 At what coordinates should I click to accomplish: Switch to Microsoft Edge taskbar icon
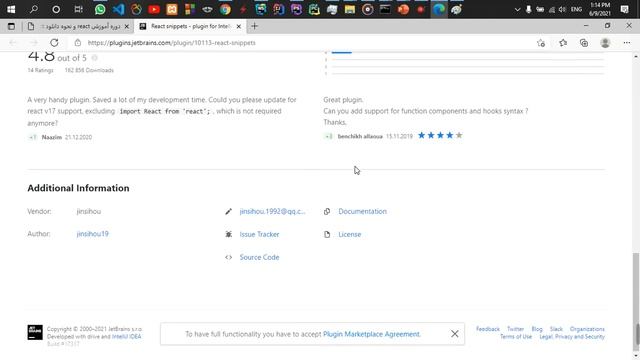click(439, 9)
